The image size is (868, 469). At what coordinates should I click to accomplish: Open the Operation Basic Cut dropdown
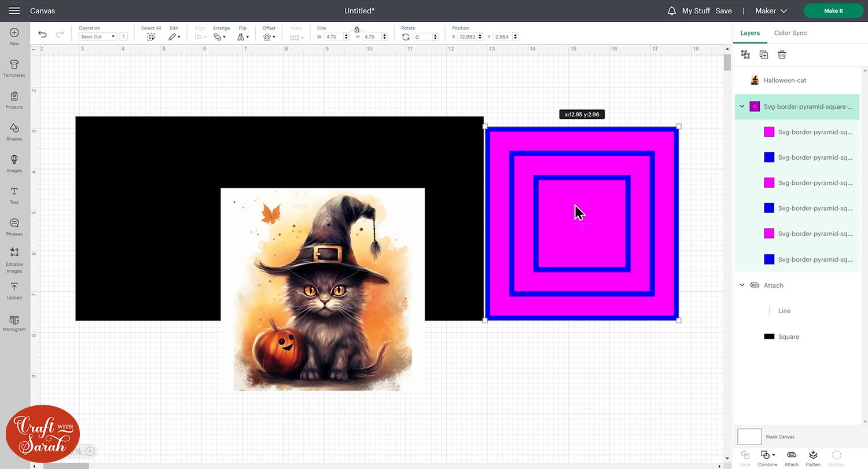pyautogui.click(x=97, y=36)
